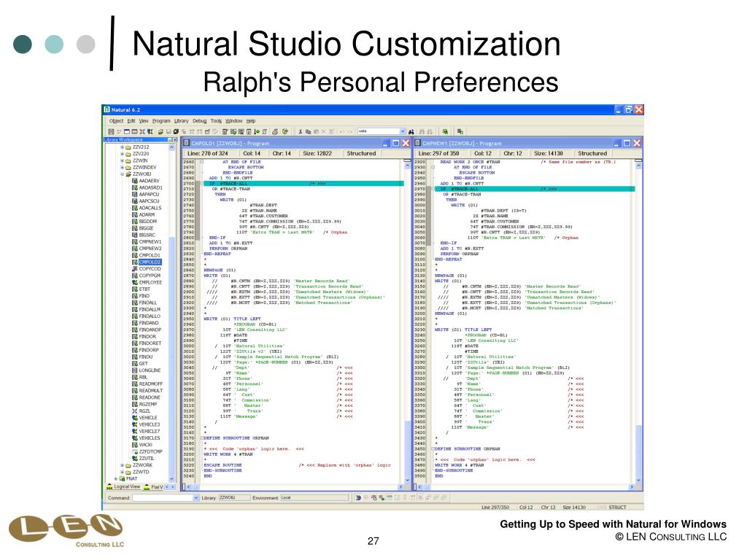Click the Library field showing ZZWOBJ

[233, 497]
